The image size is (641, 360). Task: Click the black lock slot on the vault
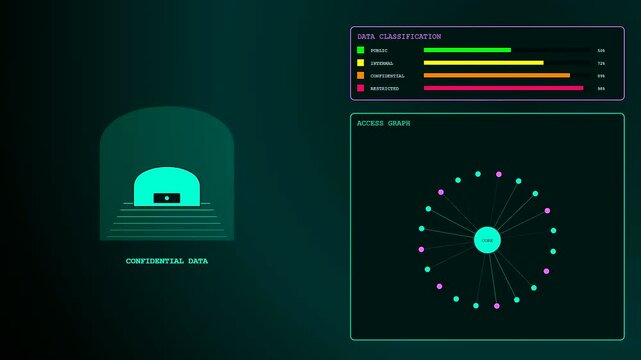[167, 198]
